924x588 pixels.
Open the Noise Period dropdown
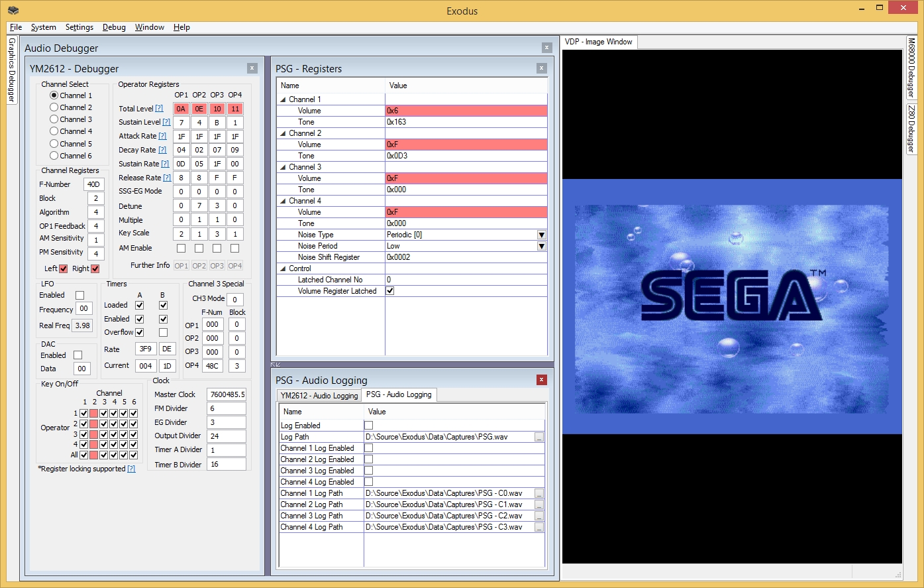point(541,246)
